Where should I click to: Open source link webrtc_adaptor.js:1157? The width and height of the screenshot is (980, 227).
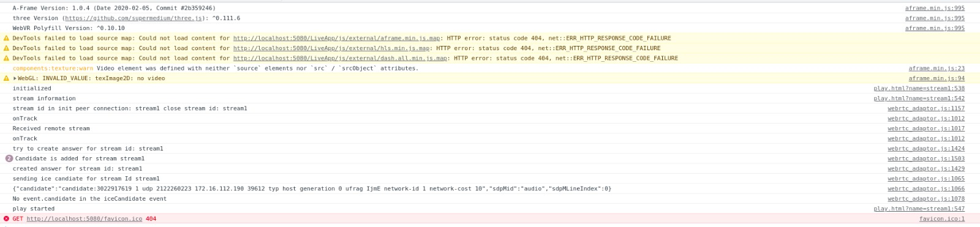tap(926, 108)
